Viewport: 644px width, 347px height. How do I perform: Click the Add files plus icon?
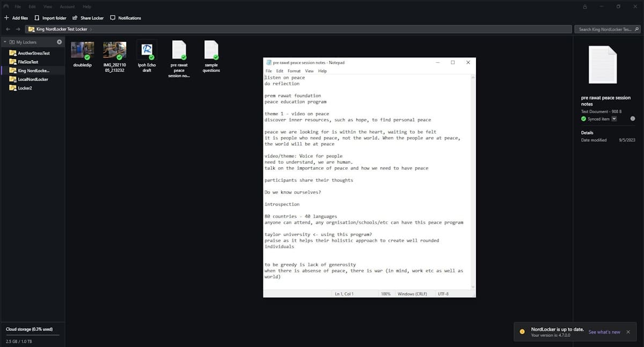[6, 18]
